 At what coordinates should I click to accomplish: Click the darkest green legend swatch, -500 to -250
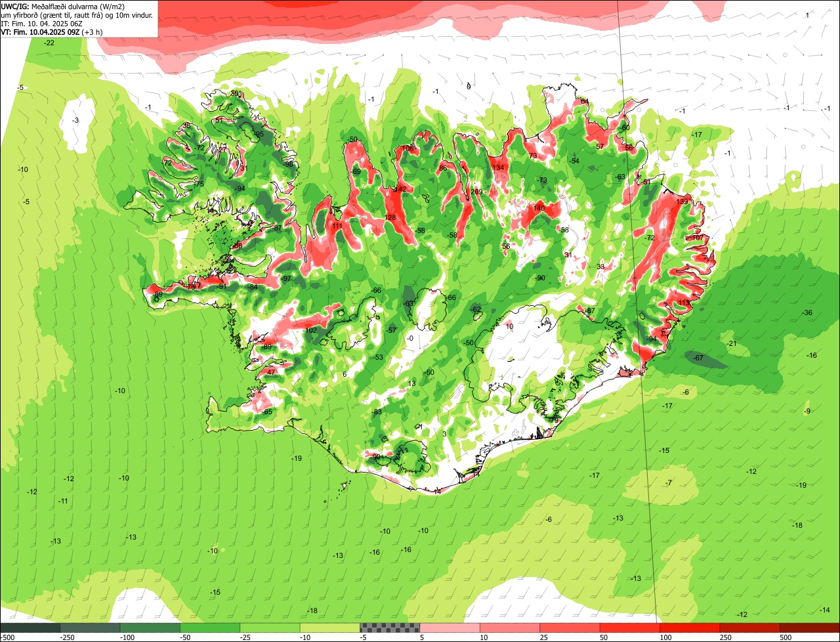pyautogui.click(x=30, y=628)
